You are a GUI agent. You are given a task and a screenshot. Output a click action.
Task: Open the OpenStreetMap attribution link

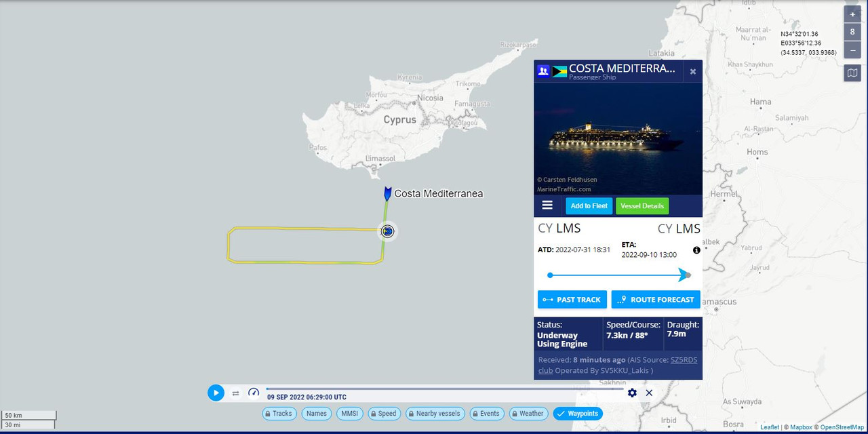tap(842, 427)
